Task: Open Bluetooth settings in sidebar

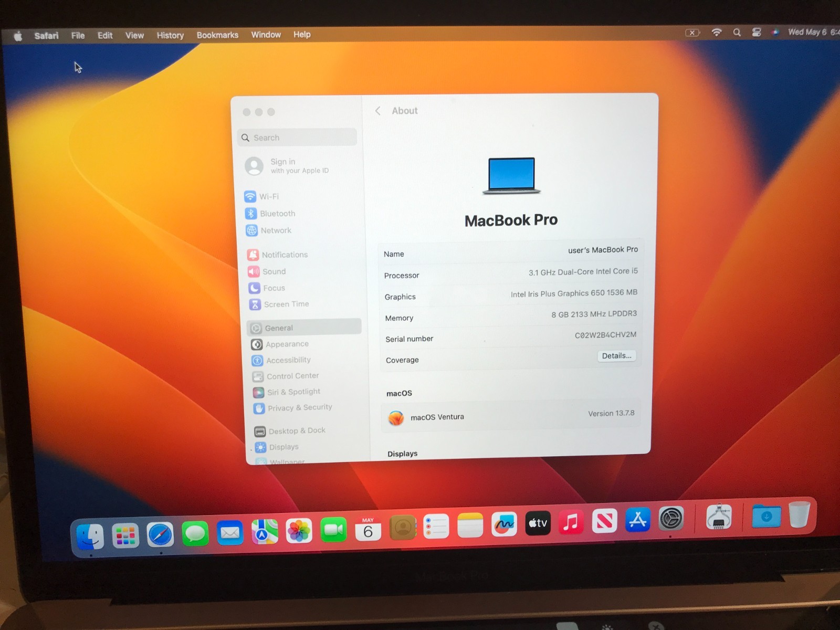Action: coord(270,214)
